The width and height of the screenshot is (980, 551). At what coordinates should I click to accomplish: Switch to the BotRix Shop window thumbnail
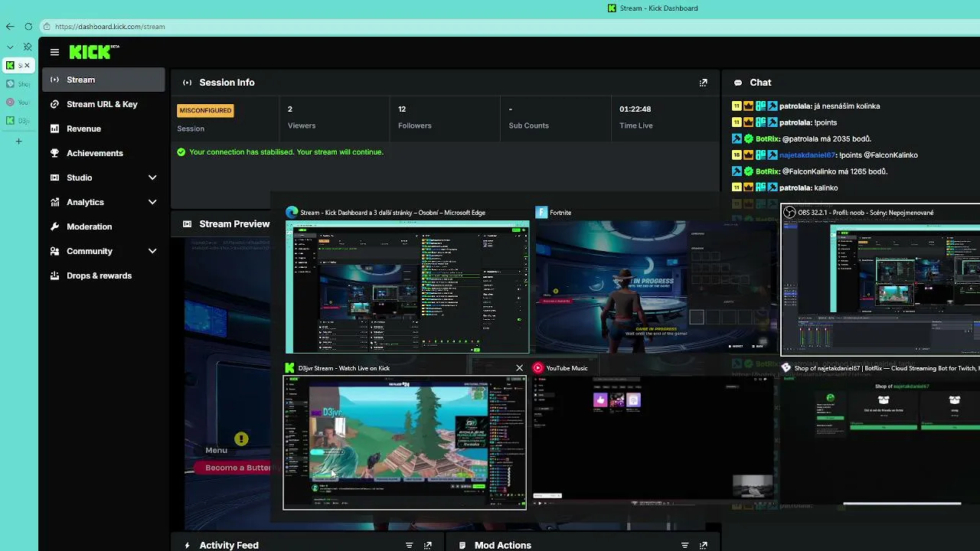click(x=880, y=441)
